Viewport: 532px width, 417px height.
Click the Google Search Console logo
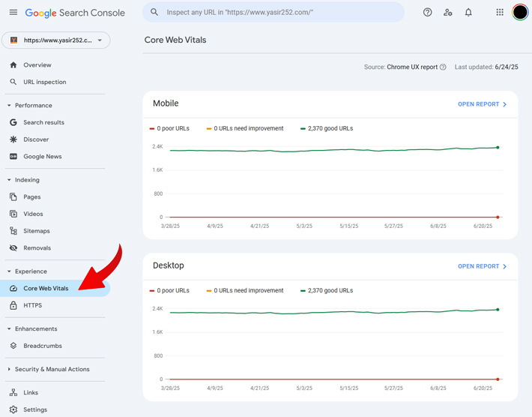75,13
